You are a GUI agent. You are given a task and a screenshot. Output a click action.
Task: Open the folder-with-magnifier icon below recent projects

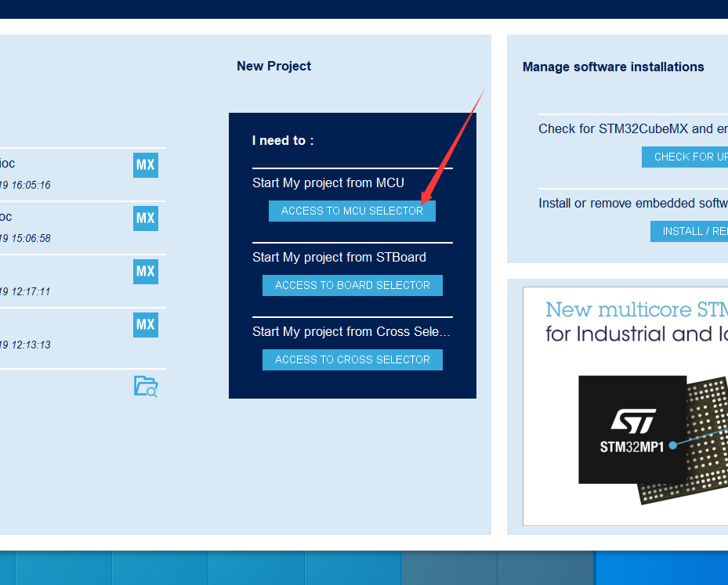145,386
